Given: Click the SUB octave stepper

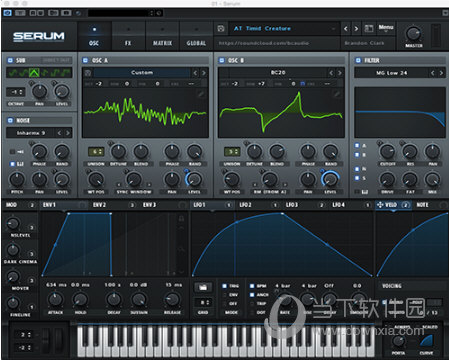Looking at the screenshot, I should (x=16, y=92).
